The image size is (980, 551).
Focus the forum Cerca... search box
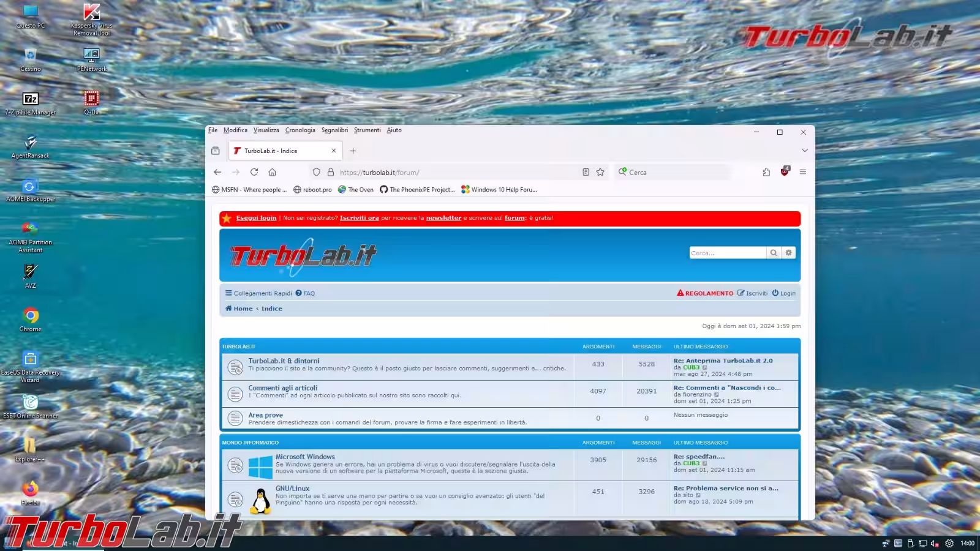[x=728, y=253]
